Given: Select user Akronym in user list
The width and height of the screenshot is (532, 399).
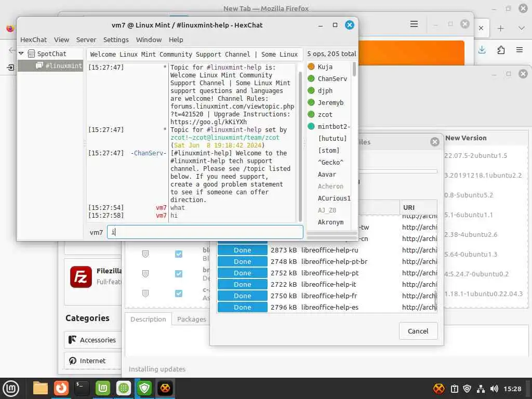Looking at the screenshot, I should (330, 222).
